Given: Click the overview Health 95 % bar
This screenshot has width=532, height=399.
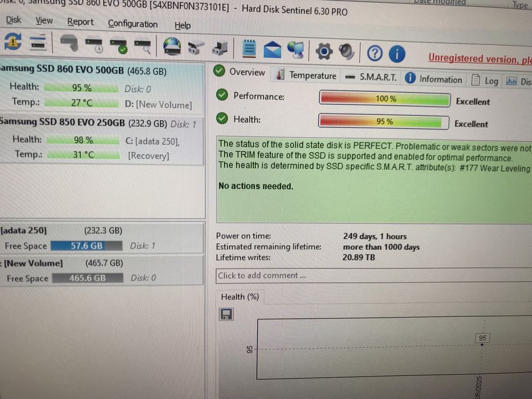Looking at the screenshot, I should pos(384,122).
